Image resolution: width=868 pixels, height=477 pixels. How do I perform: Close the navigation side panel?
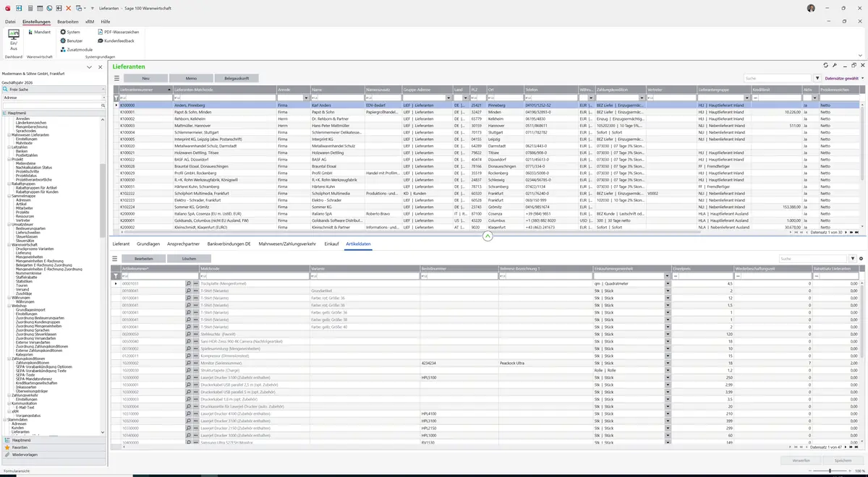click(100, 67)
